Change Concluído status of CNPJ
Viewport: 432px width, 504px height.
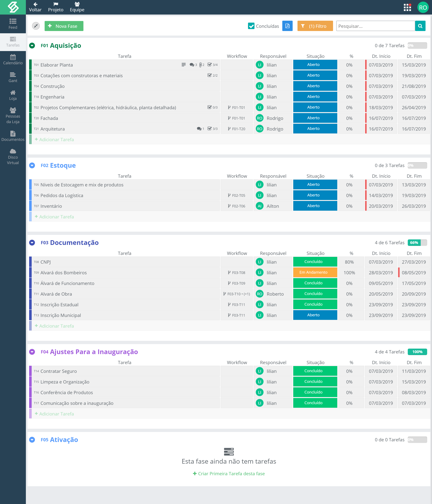pyautogui.click(x=315, y=262)
